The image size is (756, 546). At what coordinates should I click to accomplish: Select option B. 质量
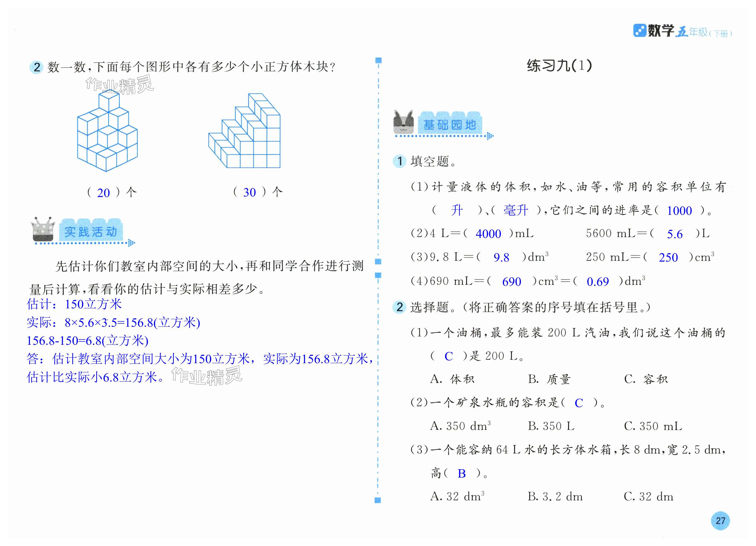549,379
